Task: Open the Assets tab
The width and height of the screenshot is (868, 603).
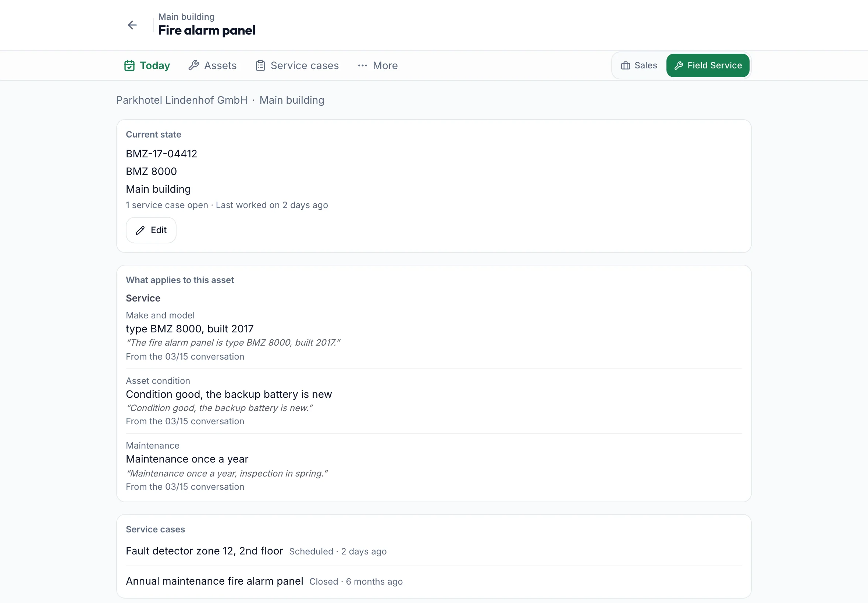Action: pyautogui.click(x=212, y=65)
